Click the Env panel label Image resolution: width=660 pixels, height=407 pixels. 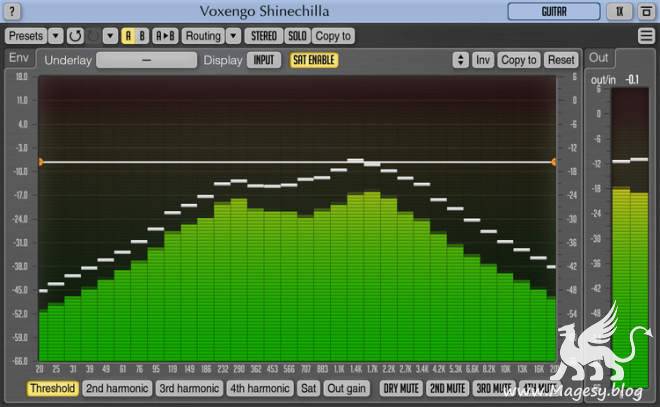19,58
